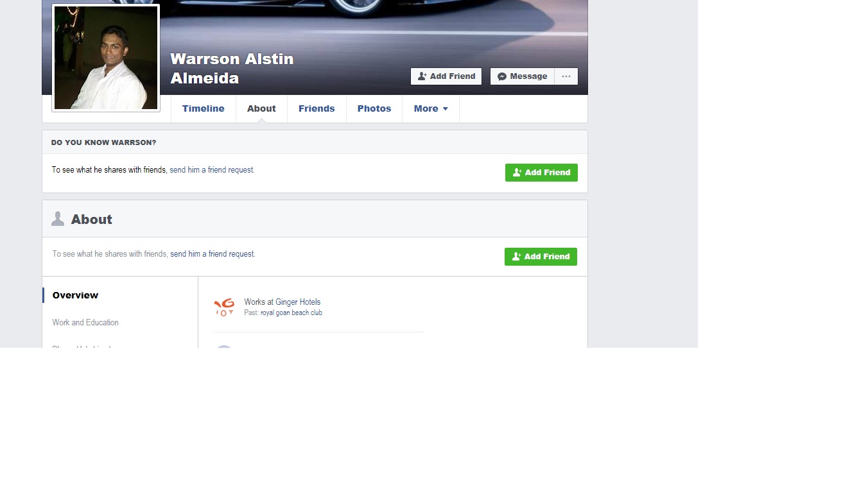Select the About tab
The height and width of the screenshot is (498, 868).
click(x=261, y=108)
